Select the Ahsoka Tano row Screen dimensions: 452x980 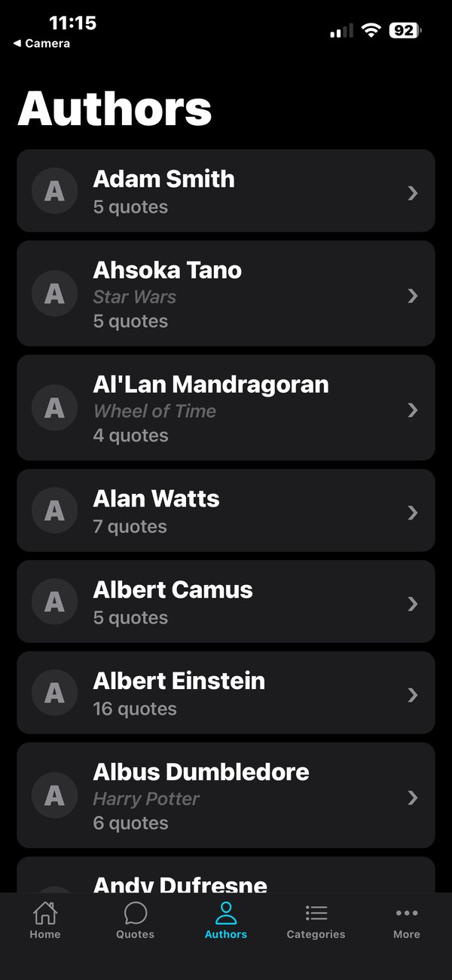(x=226, y=294)
